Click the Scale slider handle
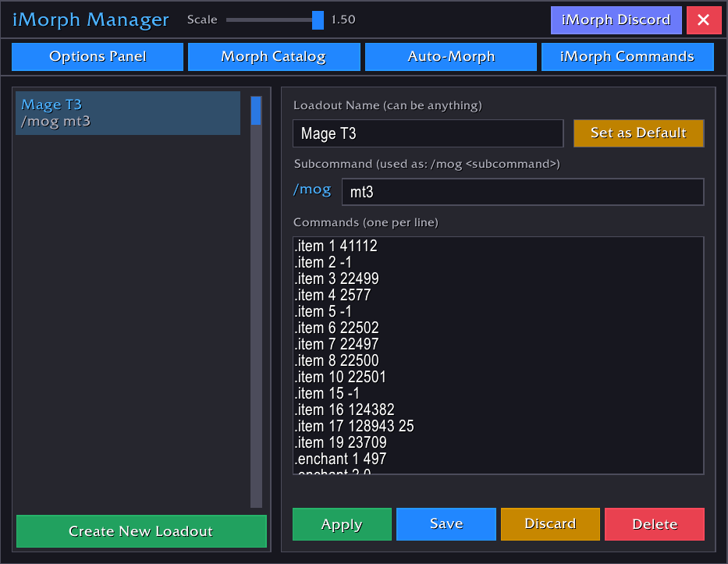 [x=318, y=20]
